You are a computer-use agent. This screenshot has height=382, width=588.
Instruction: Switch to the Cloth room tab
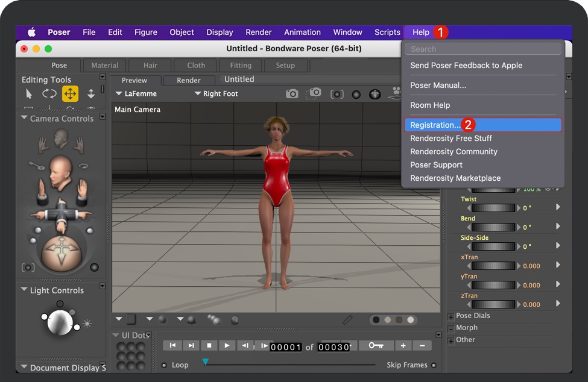coord(196,65)
